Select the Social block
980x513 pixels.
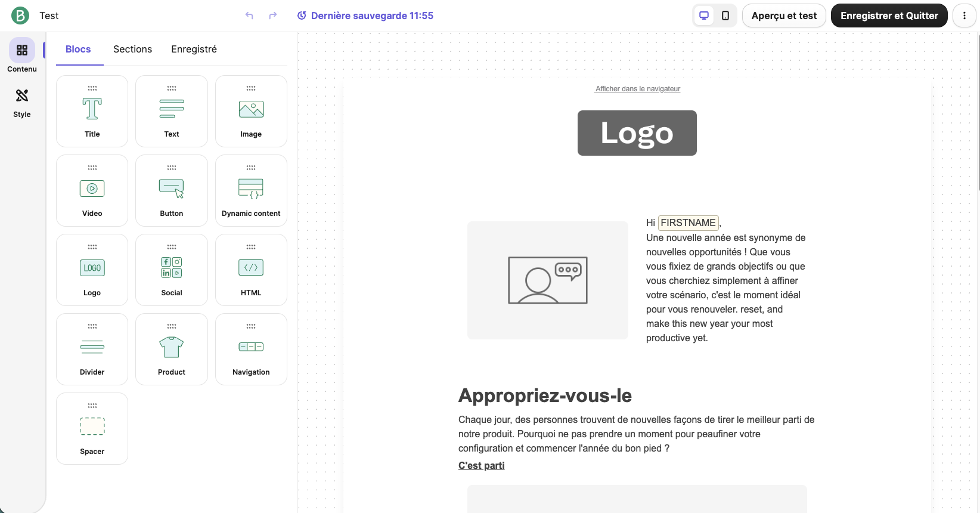point(172,270)
